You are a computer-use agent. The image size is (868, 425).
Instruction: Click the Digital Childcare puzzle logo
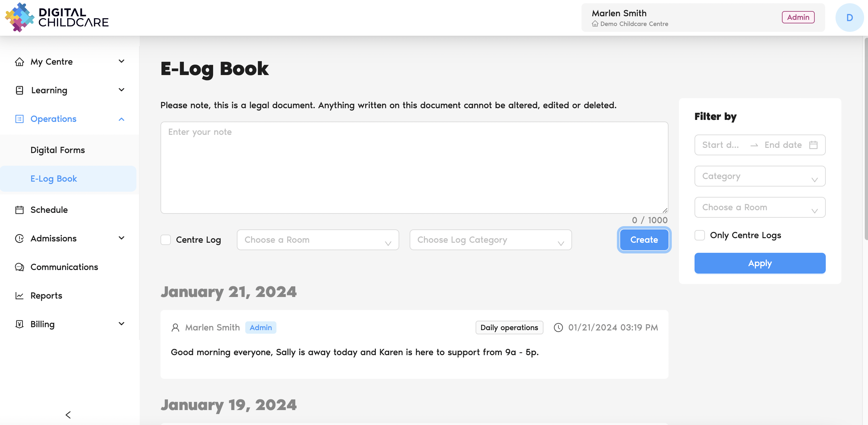[19, 18]
